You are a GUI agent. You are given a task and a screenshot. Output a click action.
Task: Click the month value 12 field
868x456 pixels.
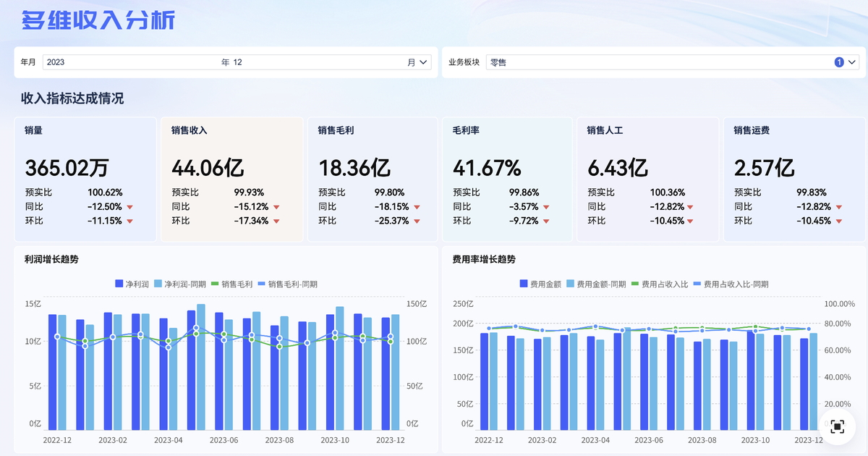click(x=237, y=62)
